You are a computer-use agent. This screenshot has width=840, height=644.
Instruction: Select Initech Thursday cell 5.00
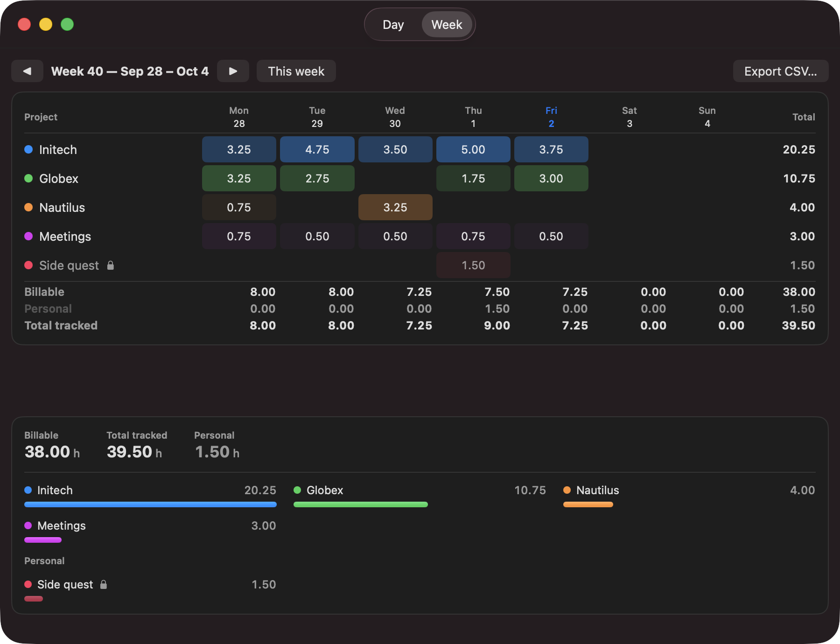point(473,149)
